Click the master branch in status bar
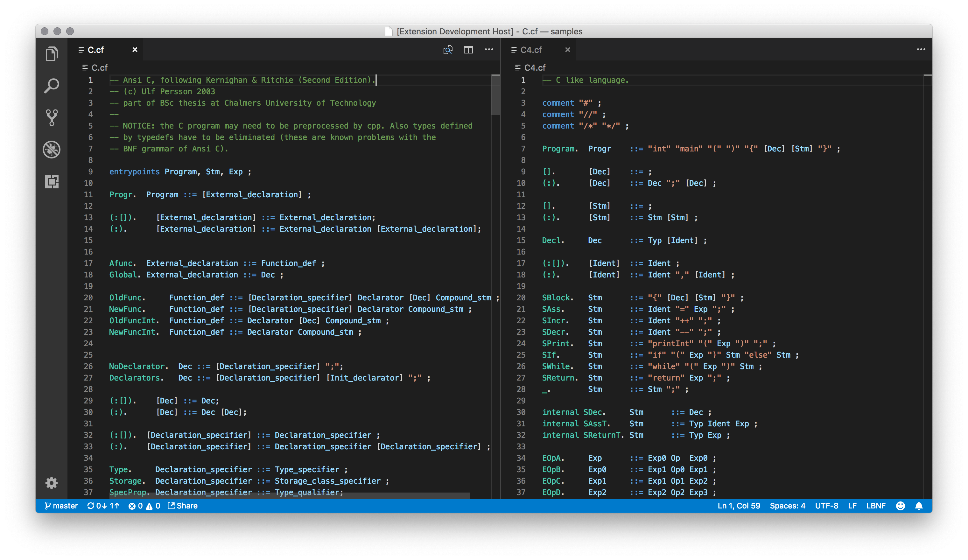 click(x=61, y=506)
